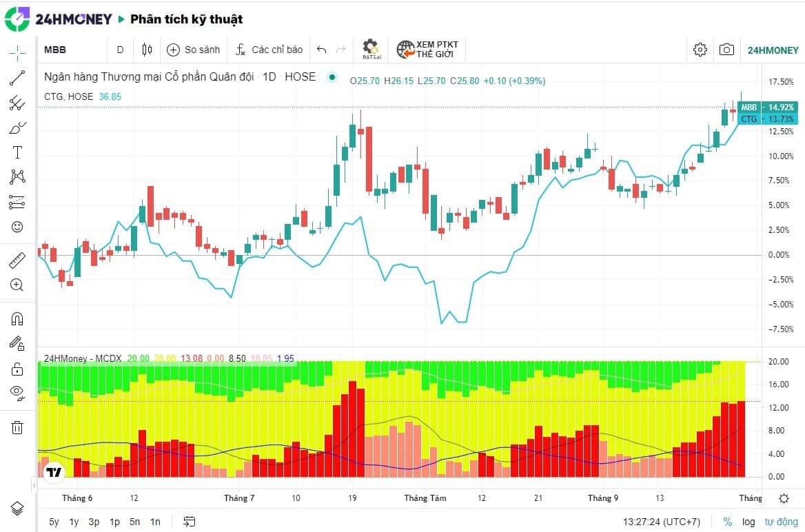This screenshot has width=805, height=532.
Task: Toggle stay in drawing mode
Action: [x=17, y=344]
